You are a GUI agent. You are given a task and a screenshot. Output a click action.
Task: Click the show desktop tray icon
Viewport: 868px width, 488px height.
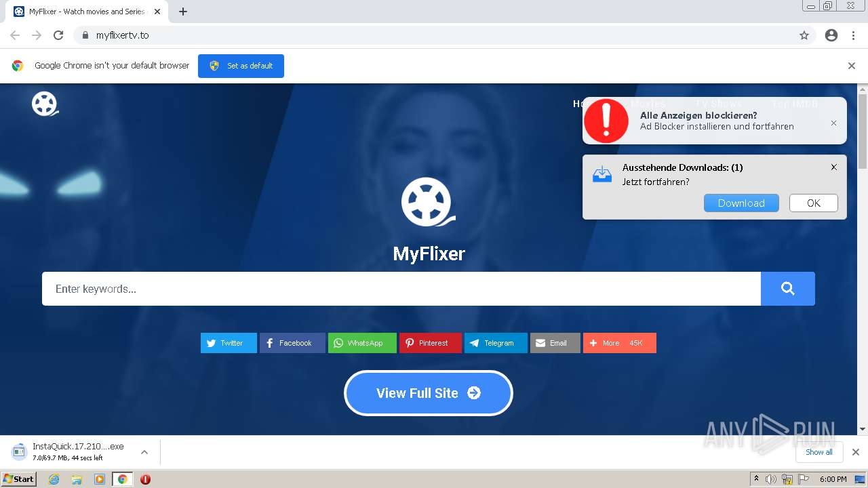[x=860, y=479]
